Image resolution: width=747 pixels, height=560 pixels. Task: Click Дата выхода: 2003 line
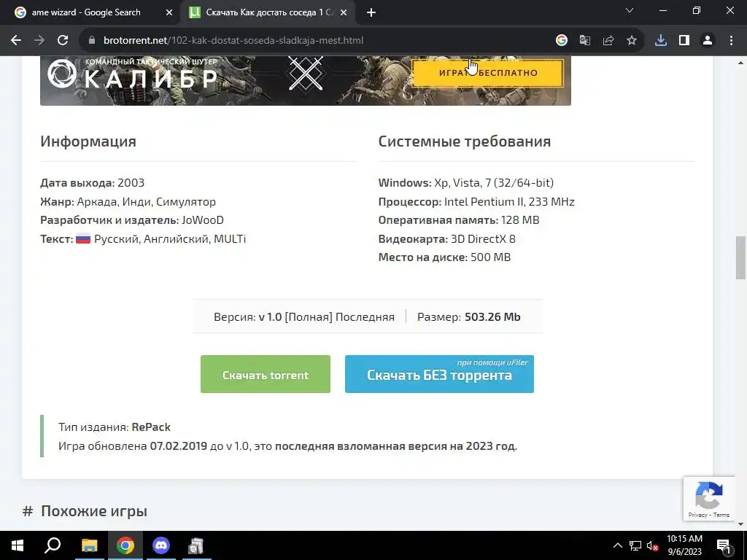[x=92, y=183]
